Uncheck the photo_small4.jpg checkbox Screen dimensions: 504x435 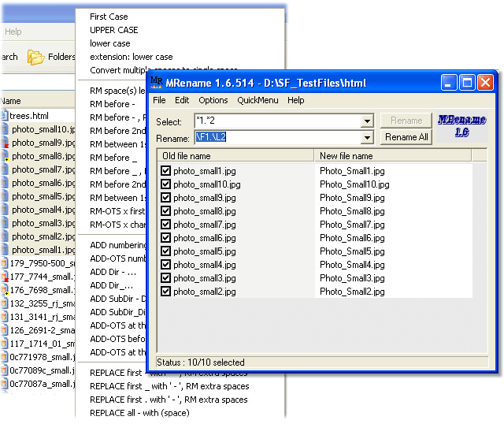pyautogui.click(x=165, y=265)
